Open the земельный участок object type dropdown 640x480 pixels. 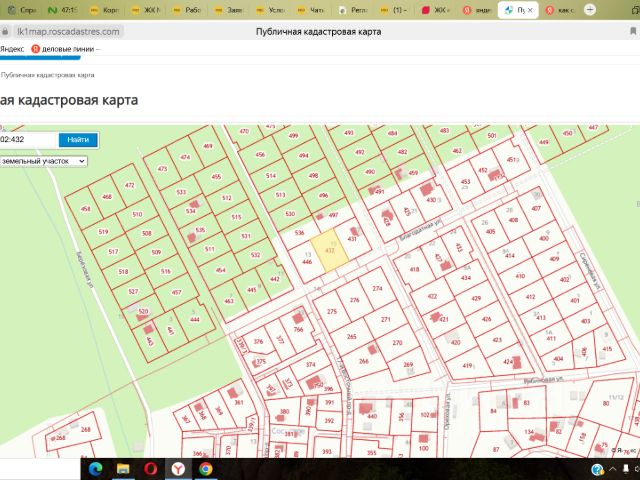click(x=43, y=161)
